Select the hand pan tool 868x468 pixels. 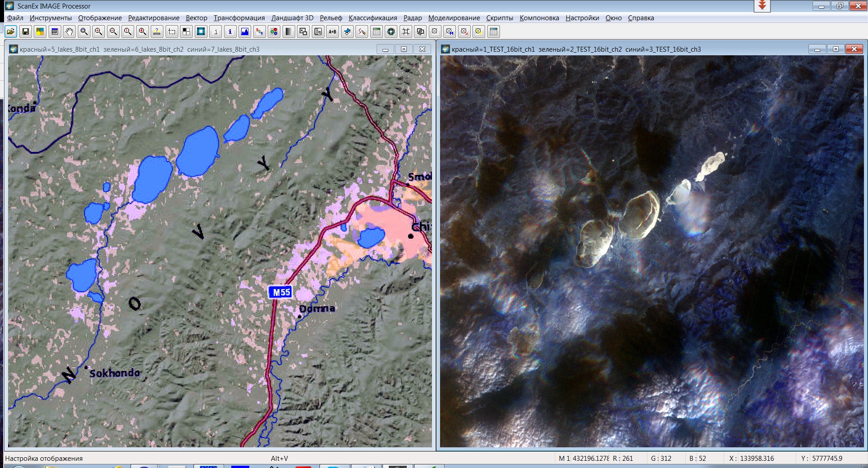click(70, 31)
